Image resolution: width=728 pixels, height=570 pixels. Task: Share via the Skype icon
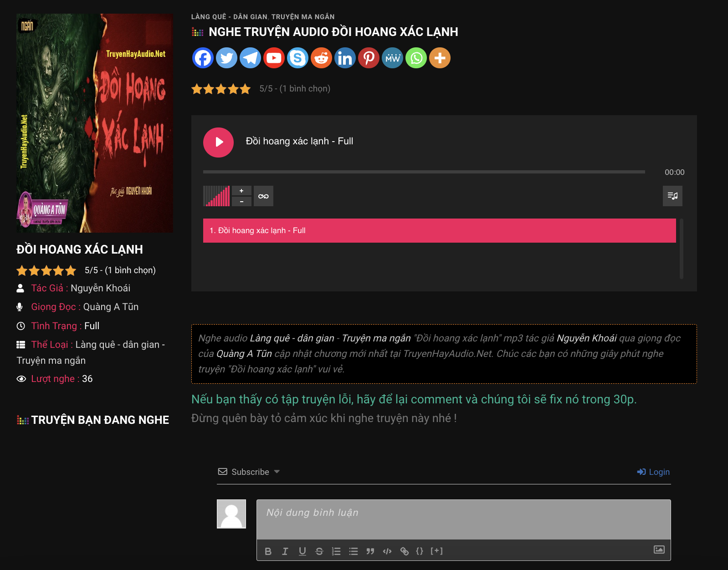(x=297, y=58)
